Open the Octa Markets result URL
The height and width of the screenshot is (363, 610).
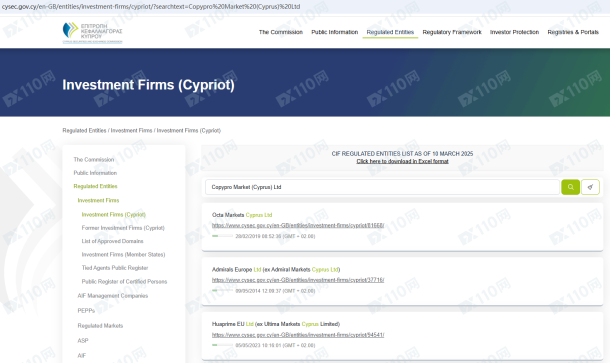[x=298, y=225]
